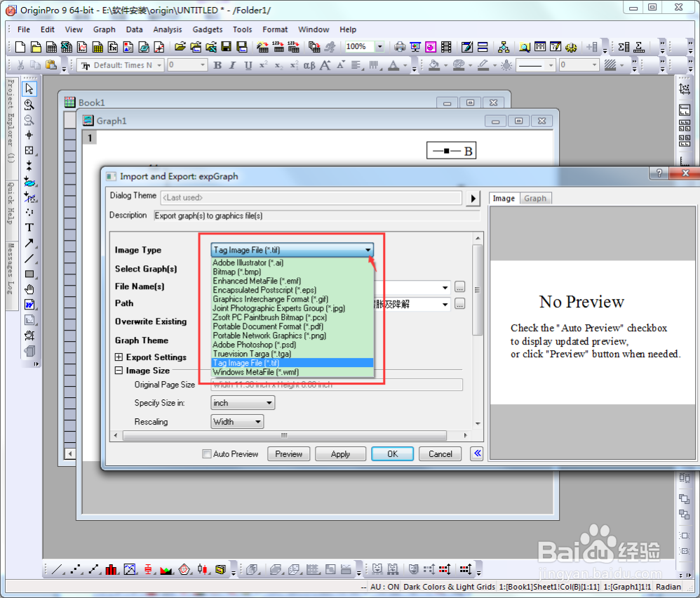The width and height of the screenshot is (700, 598).
Task: Select the Line drawing tool
Action: pos(29,258)
